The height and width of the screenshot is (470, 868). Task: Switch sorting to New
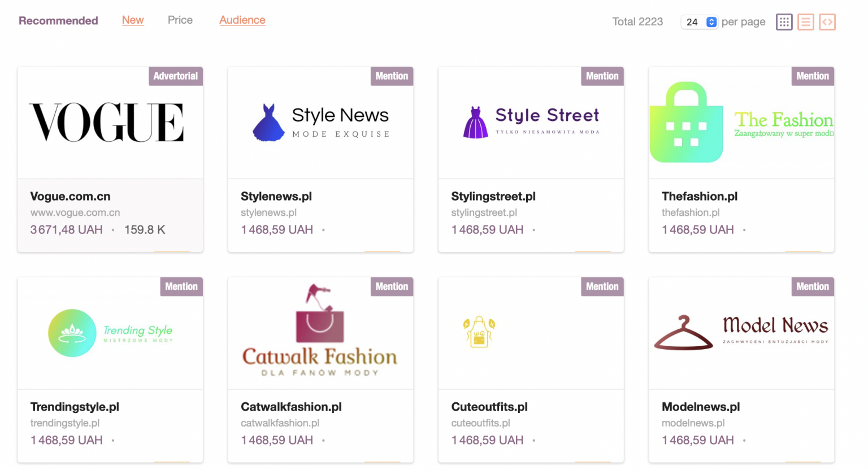[x=133, y=20]
